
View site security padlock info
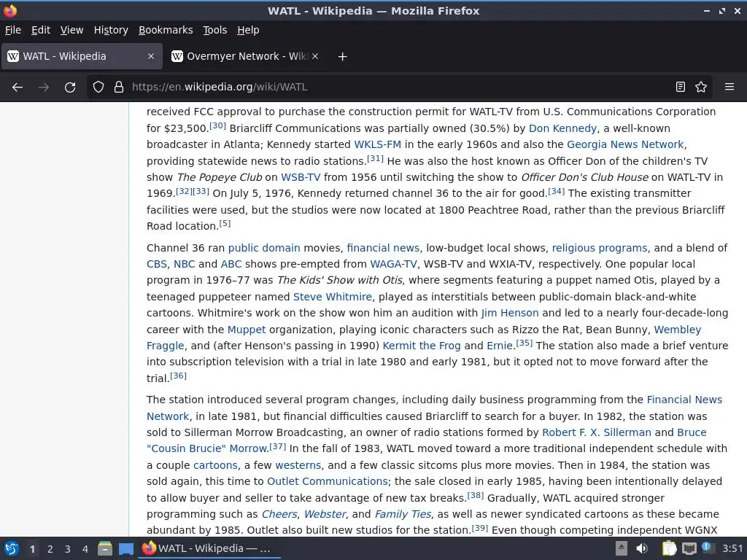click(119, 87)
